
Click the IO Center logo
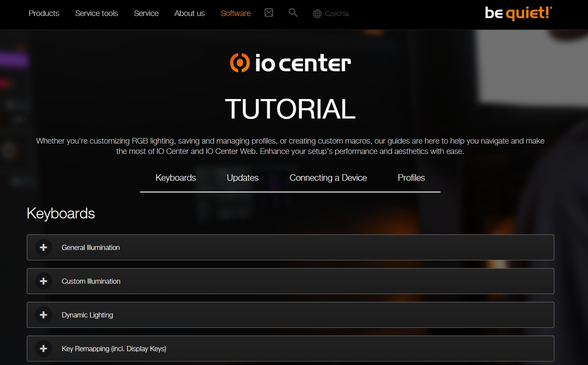(290, 63)
